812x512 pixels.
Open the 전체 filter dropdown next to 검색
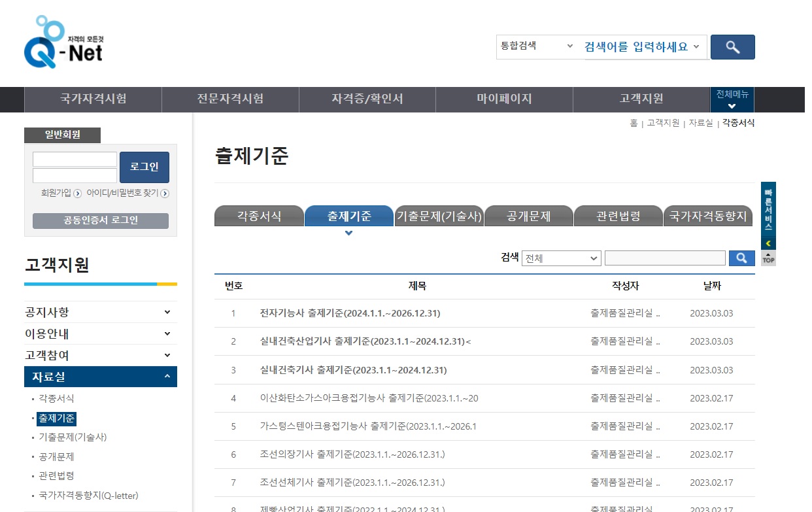pyautogui.click(x=561, y=258)
